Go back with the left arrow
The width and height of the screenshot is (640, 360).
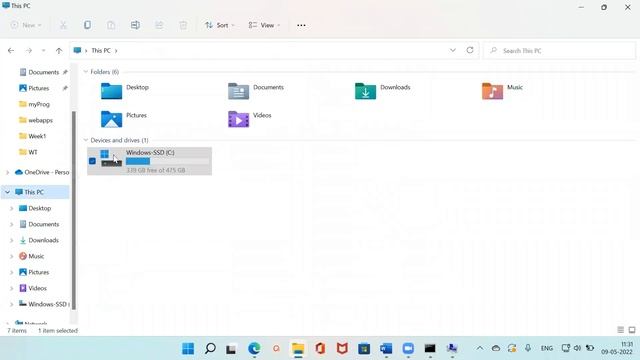[11, 51]
